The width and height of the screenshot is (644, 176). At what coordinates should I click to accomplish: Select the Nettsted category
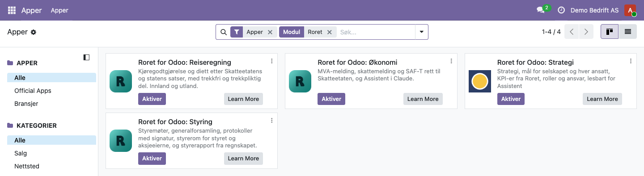pyautogui.click(x=51, y=166)
